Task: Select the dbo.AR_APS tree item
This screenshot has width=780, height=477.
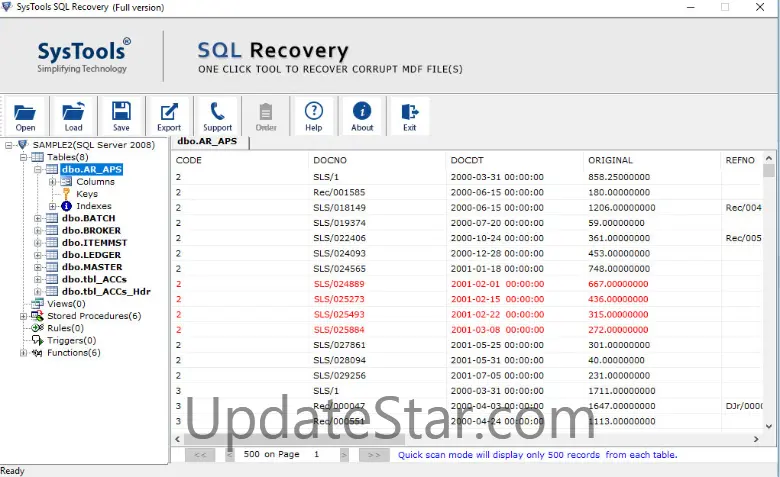Action: click(92, 170)
